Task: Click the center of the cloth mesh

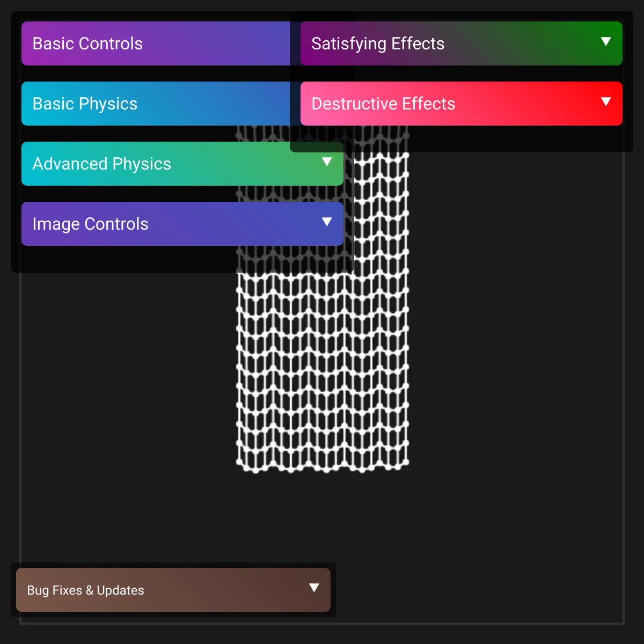Action: [x=323, y=299]
